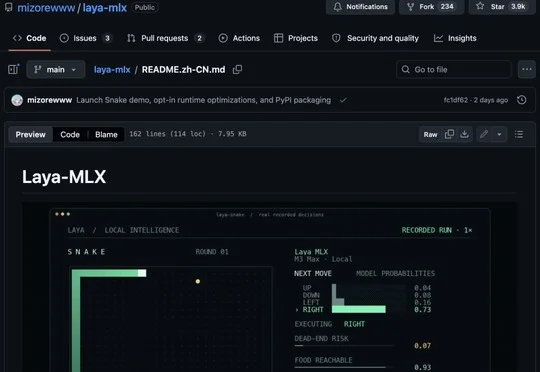The image size is (540, 372).
Task: Open the Actions tab
Action: [x=239, y=38]
